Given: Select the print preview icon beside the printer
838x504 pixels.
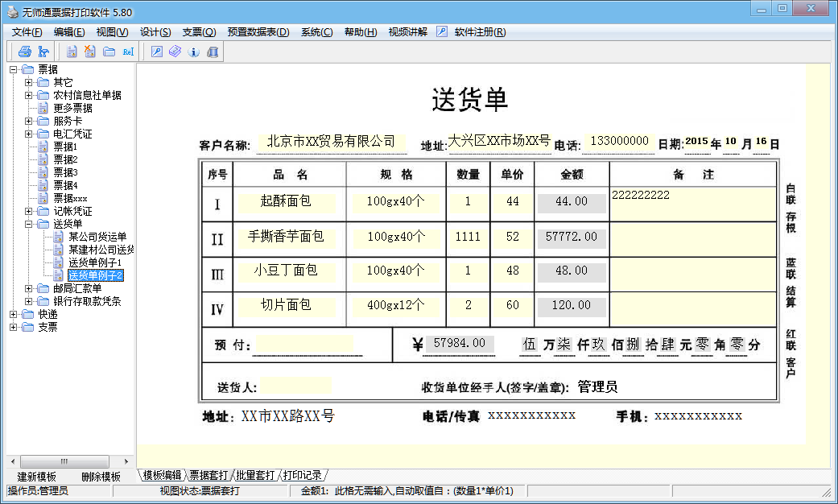Looking at the screenshot, I should [44, 50].
